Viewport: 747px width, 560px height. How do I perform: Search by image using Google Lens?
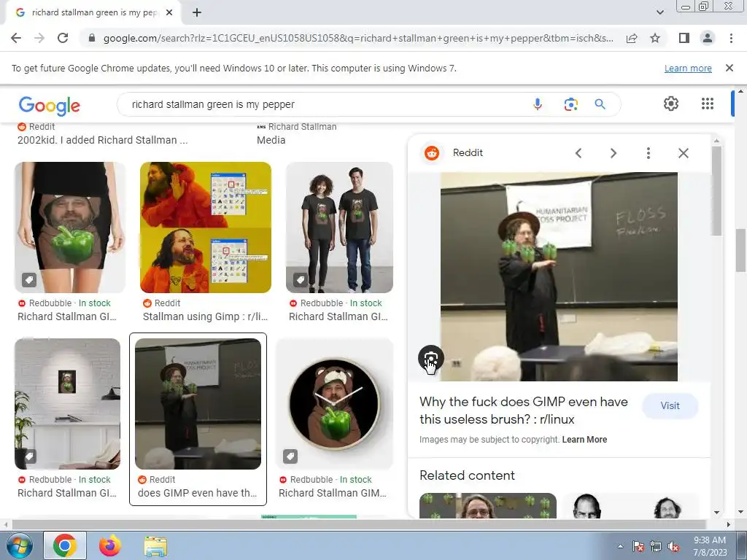pos(570,104)
